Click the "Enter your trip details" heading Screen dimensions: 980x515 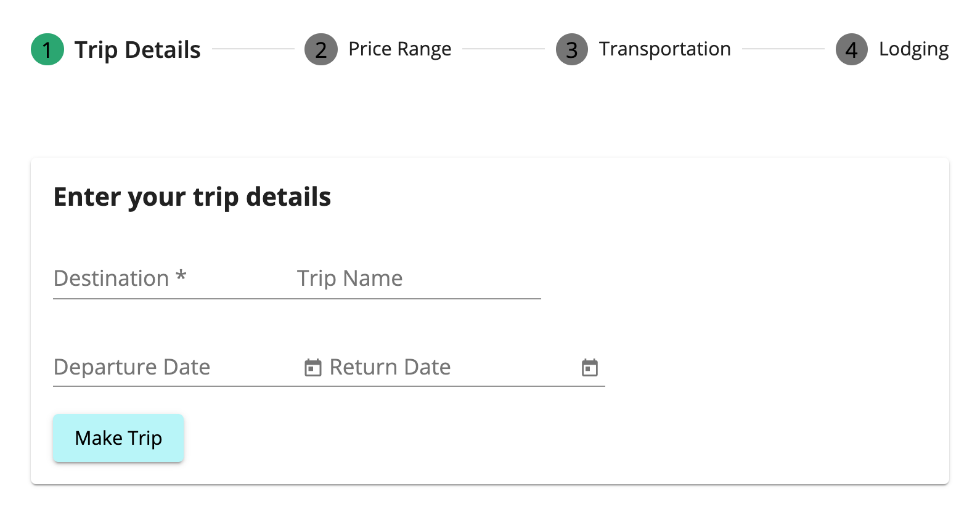[x=192, y=197]
